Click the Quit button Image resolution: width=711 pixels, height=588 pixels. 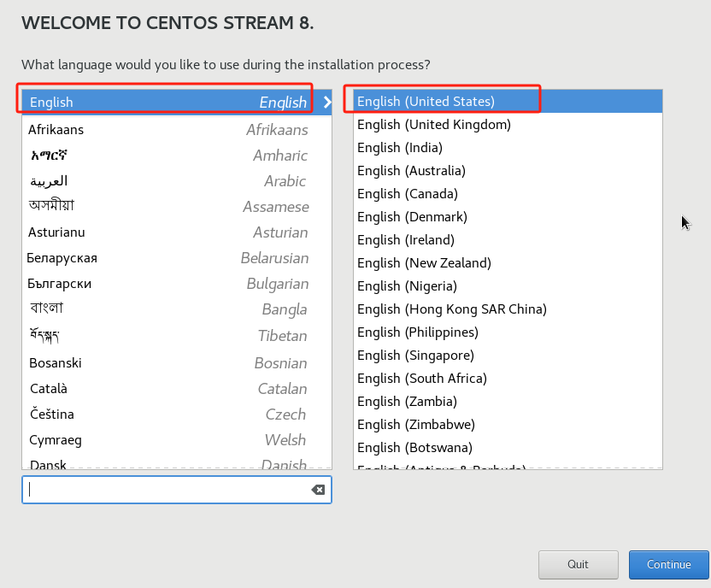point(579,564)
